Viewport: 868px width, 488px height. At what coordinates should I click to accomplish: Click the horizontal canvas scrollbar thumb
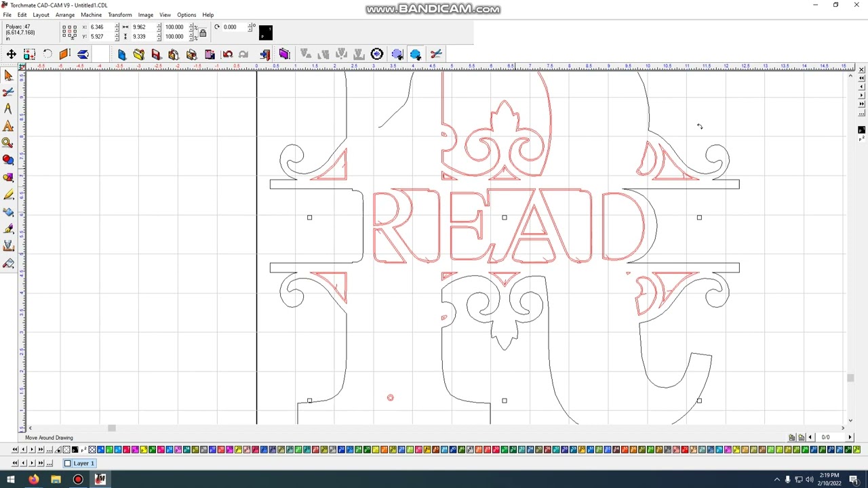click(x=112, y=428)
